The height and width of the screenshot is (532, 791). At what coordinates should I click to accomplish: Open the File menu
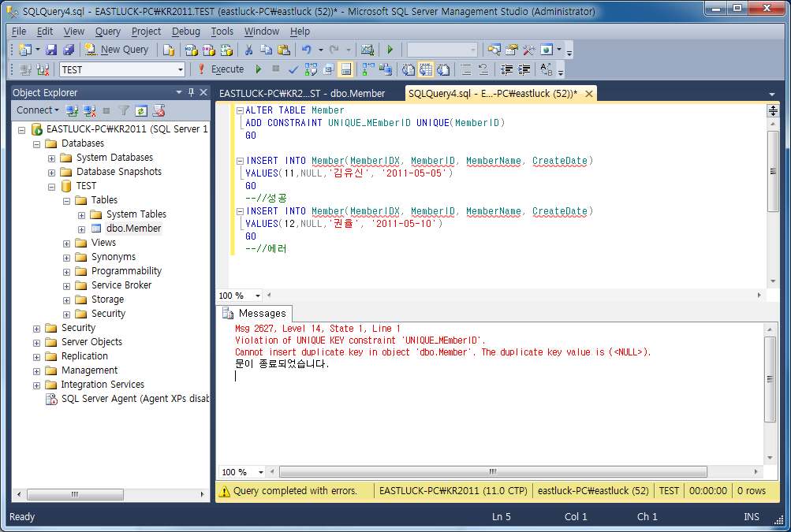click(19, 32)
